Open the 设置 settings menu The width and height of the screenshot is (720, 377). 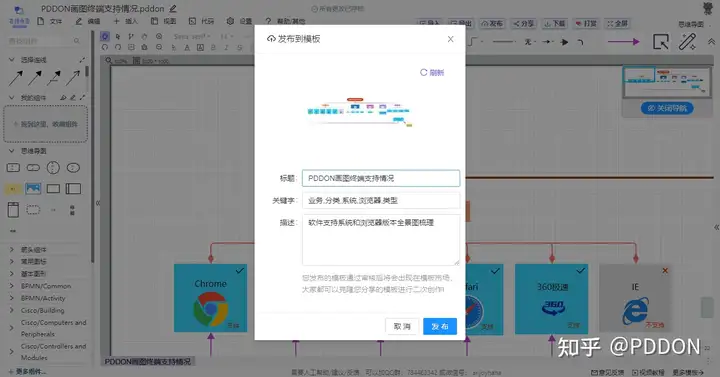point(240,21)
